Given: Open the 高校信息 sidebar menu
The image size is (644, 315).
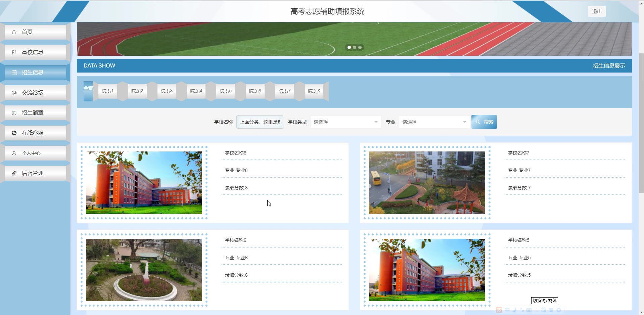Looking at the screenshot, I should [36, 52].
